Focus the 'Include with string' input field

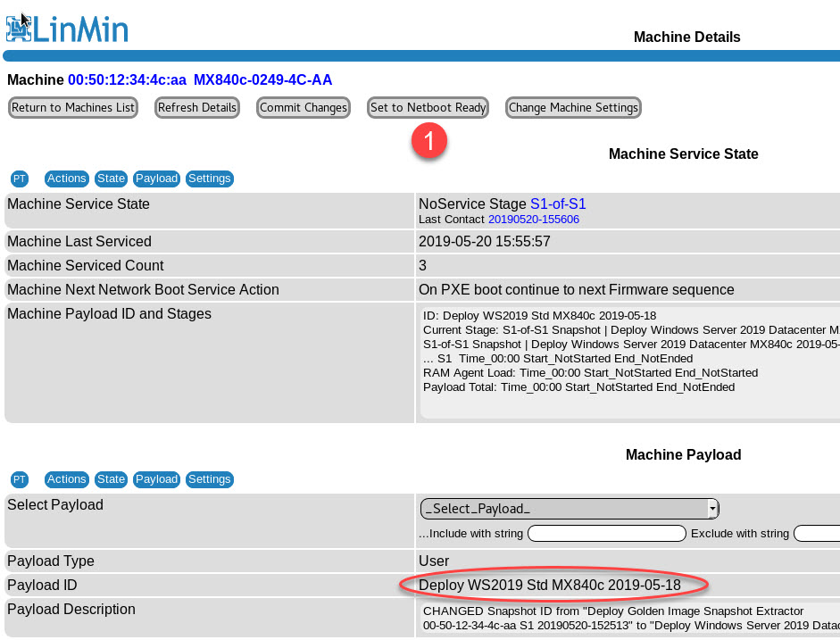(607, 534)
